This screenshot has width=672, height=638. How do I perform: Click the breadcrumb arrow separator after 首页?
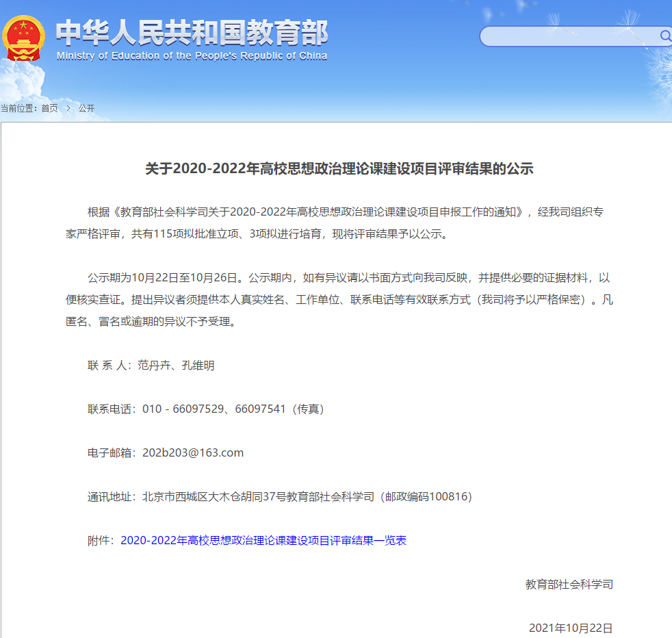point(68,108)
